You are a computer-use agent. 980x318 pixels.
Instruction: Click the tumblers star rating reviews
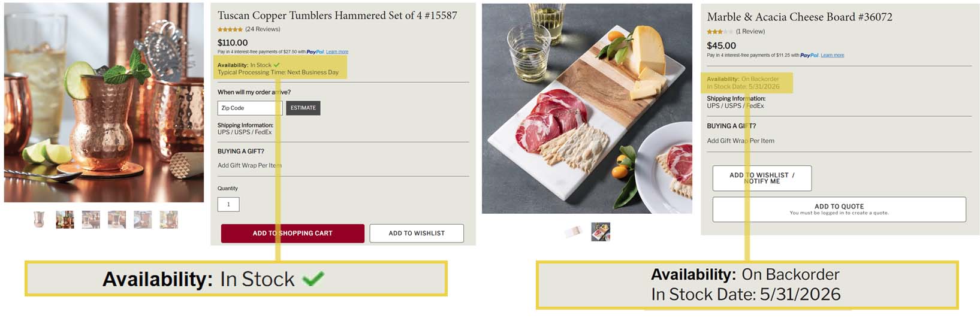click(249, 29)
